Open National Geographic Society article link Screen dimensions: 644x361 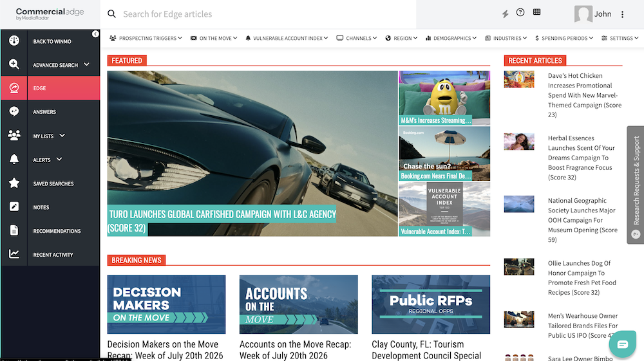pos(582,220)
